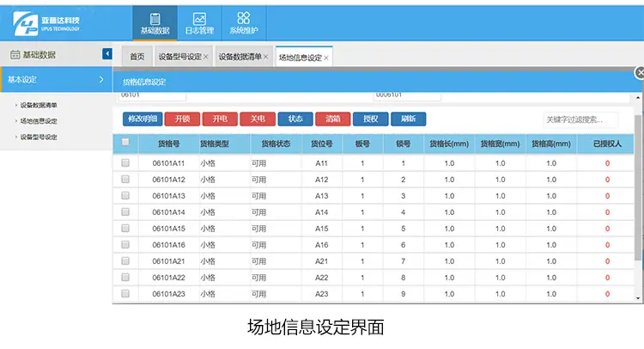The image size is (644, 349).
Task: Sort by the 货格号 column header
Action: pyautogui.click(x=169, y=144)
